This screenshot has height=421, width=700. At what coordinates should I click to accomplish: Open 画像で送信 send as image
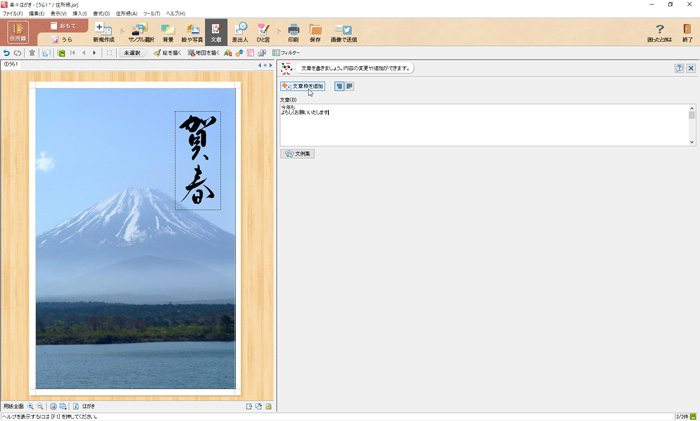pyautogui.click(x=344, y=32)
